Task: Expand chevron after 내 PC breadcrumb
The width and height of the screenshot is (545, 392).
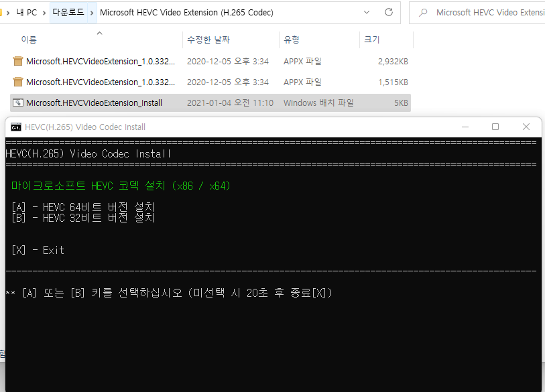Action: (44, 13)
